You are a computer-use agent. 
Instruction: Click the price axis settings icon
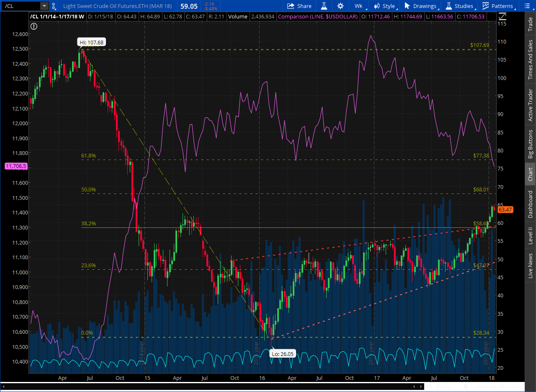pyautogui.click(x=502, y=16)
